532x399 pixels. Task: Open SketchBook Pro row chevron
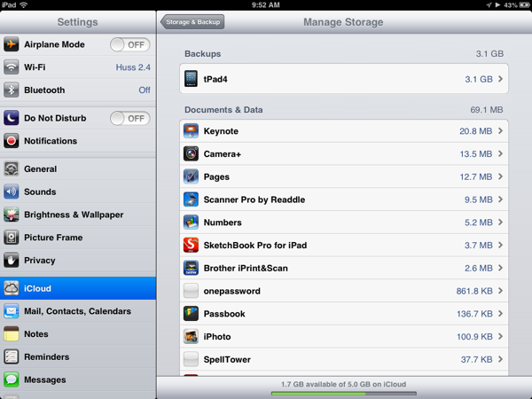click(500, 245)
